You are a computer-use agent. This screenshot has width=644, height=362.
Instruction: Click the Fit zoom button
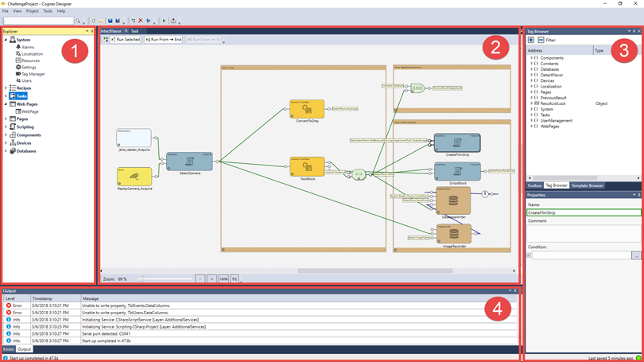tap(235, 279)
